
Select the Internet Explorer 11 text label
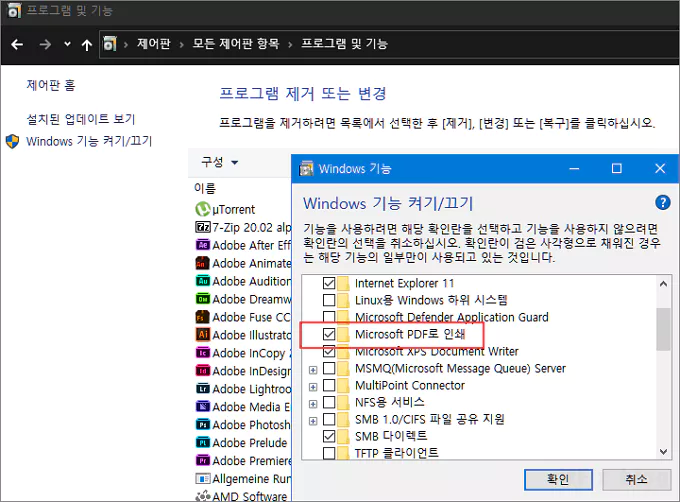tap(404, 283)
